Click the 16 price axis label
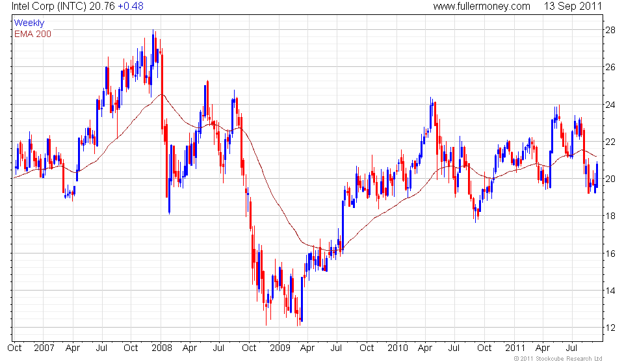 coord(610,253)
